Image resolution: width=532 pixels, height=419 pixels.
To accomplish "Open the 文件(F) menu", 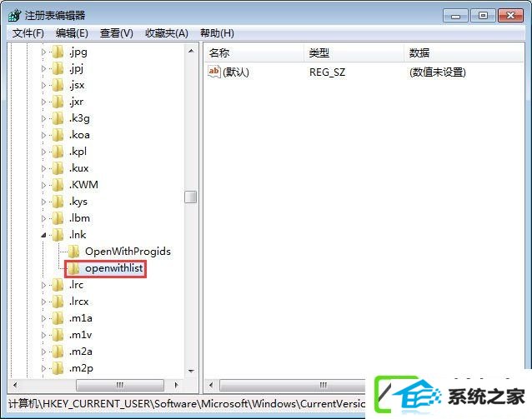I will click(28, 33).
